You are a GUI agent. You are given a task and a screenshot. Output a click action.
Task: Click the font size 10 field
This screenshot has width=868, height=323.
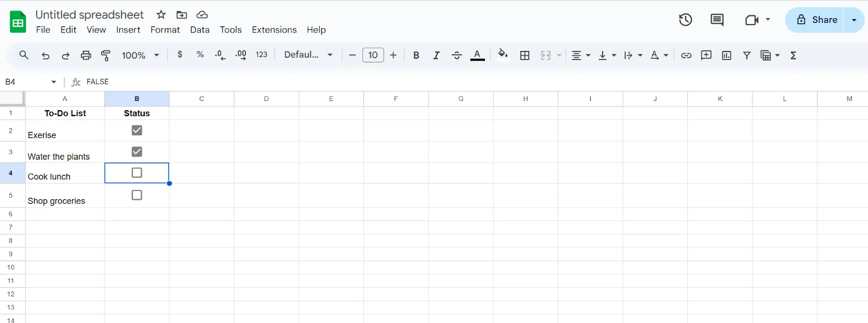click(x=373, y=55)
